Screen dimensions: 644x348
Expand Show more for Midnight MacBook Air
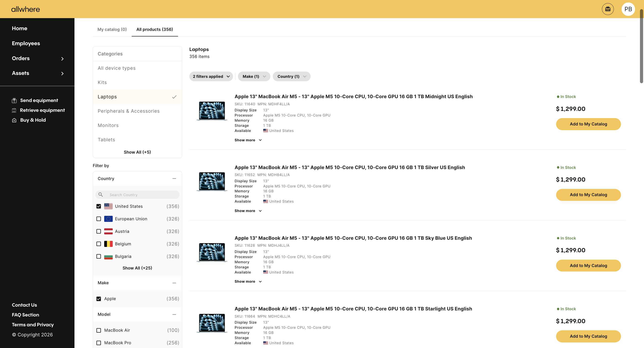click(248, 140)
